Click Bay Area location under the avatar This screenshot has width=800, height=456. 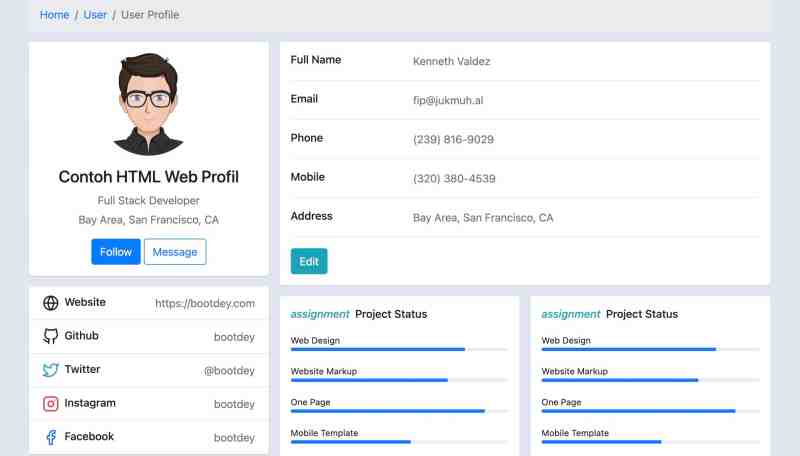pos(148,220)
